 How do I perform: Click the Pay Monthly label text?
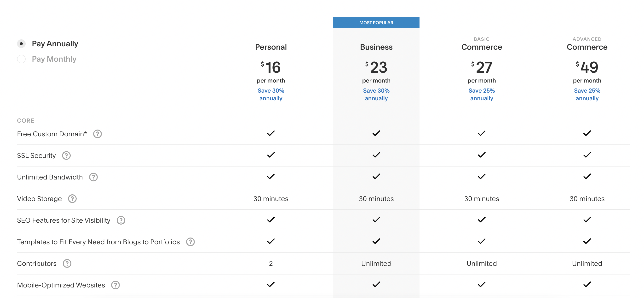(54, 59)
